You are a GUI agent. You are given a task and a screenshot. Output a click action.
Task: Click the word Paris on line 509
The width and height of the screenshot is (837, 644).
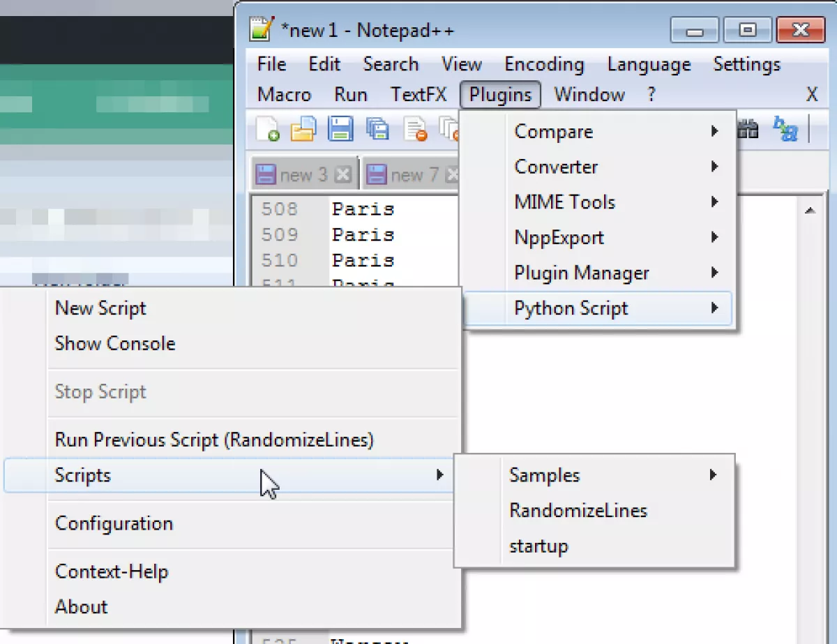[x=363, y=234]
